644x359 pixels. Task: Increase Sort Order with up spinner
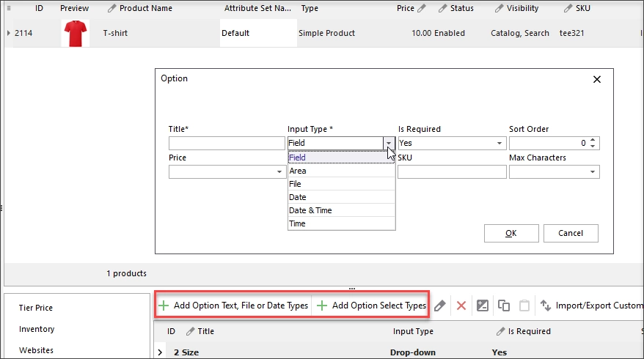[593, 140]
